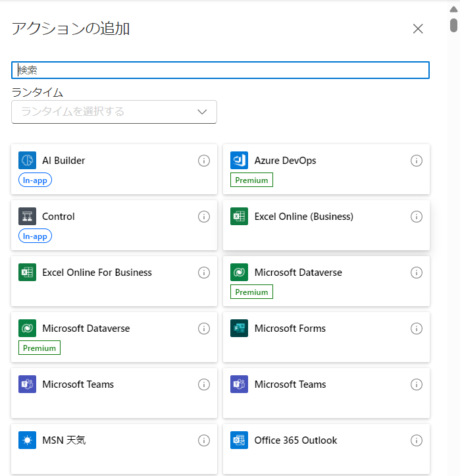Click the Microsoft Forms connector icon
460x476 pixels.
(x=239, y=328)
